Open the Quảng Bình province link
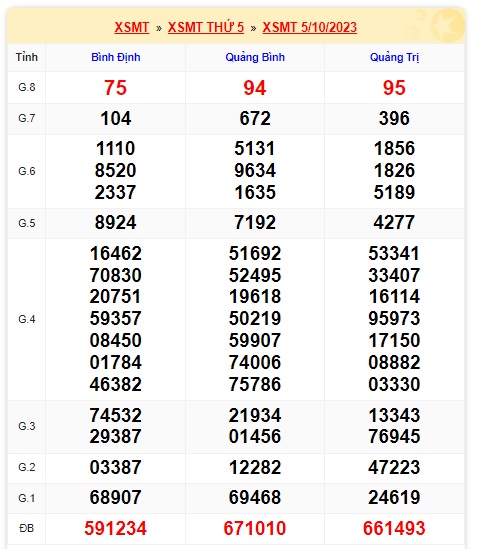 [x=255, y=57]
